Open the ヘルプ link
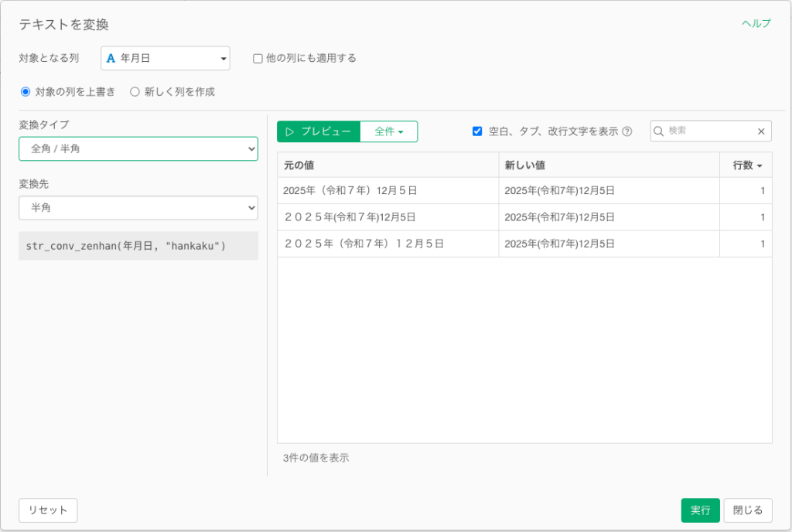Viewport: 792px width, 532px height. point(756,23)
